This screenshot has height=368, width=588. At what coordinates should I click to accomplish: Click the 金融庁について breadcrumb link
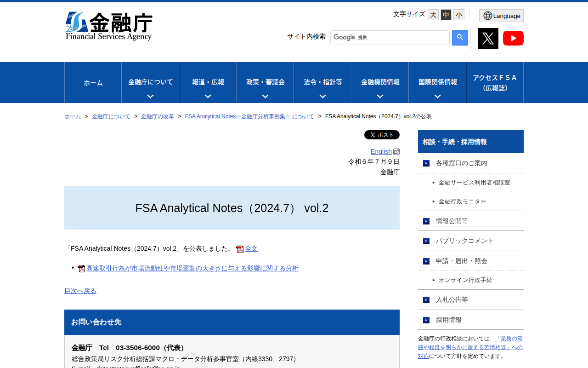(x=111, y=116)
